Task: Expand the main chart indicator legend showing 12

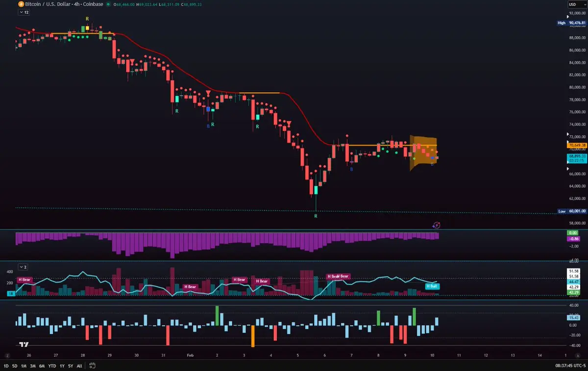Action: [24, 12]
